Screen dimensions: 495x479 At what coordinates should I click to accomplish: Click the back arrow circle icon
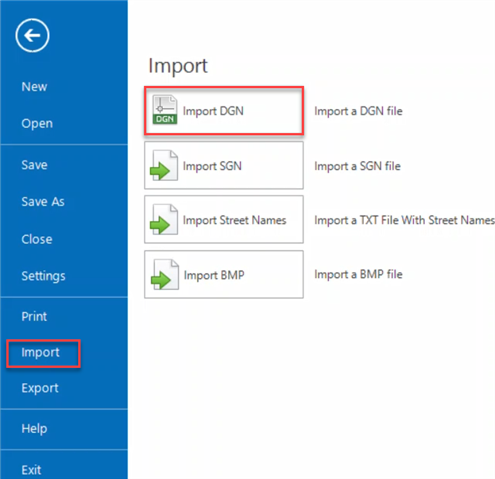coord(32,35)
